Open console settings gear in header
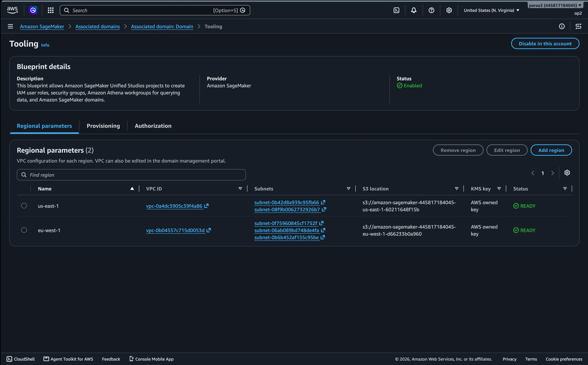The image size is (588, 365). 449,10
